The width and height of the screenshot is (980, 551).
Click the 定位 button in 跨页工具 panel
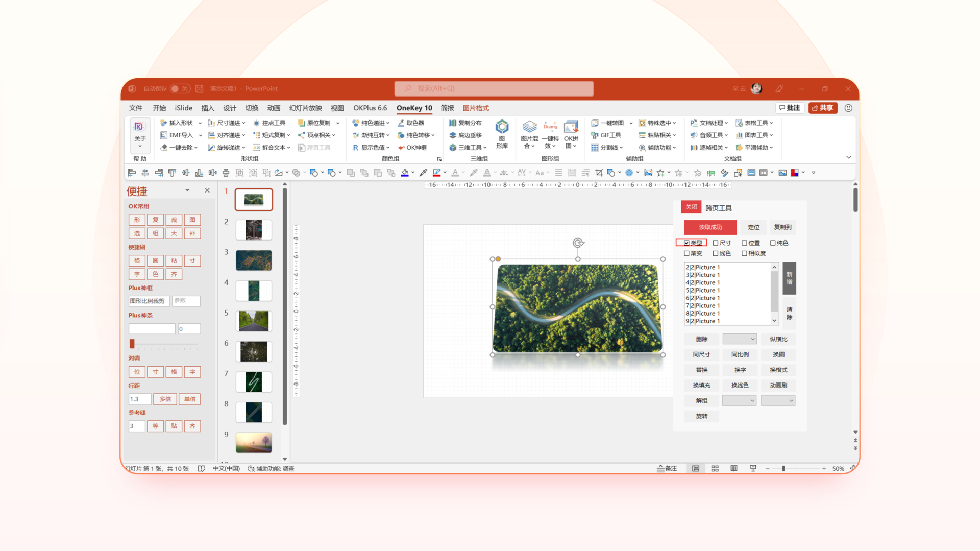click(753, 227)
